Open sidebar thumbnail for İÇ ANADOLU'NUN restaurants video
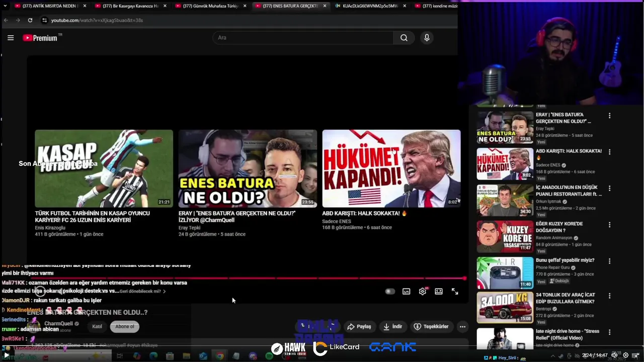Viewport: 644px width, 362px height. [505, 200]
